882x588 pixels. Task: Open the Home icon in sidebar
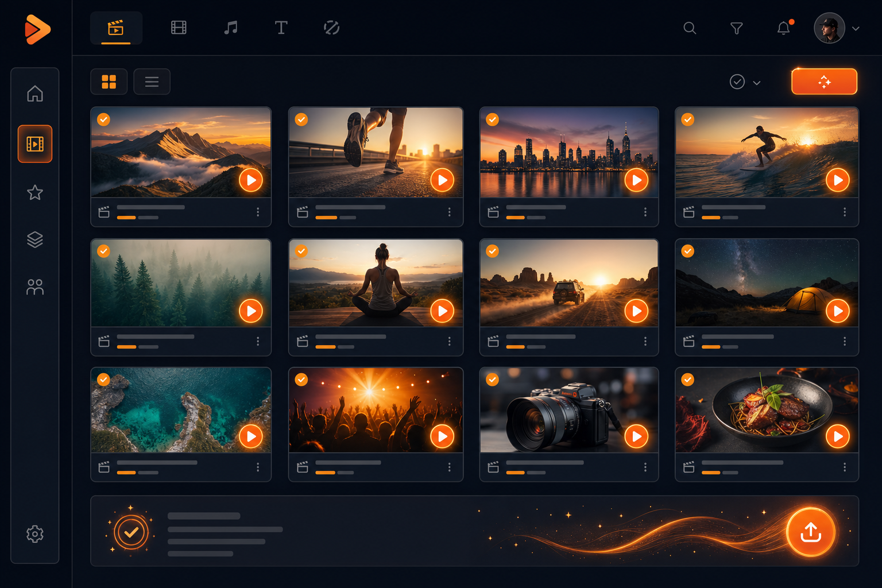point(35,93)
